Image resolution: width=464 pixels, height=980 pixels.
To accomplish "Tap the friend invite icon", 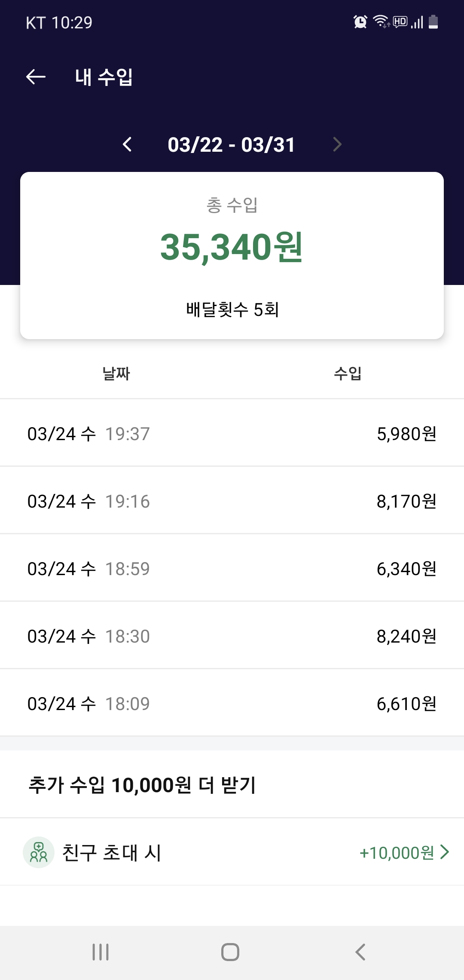I will [x=39, y=852].
